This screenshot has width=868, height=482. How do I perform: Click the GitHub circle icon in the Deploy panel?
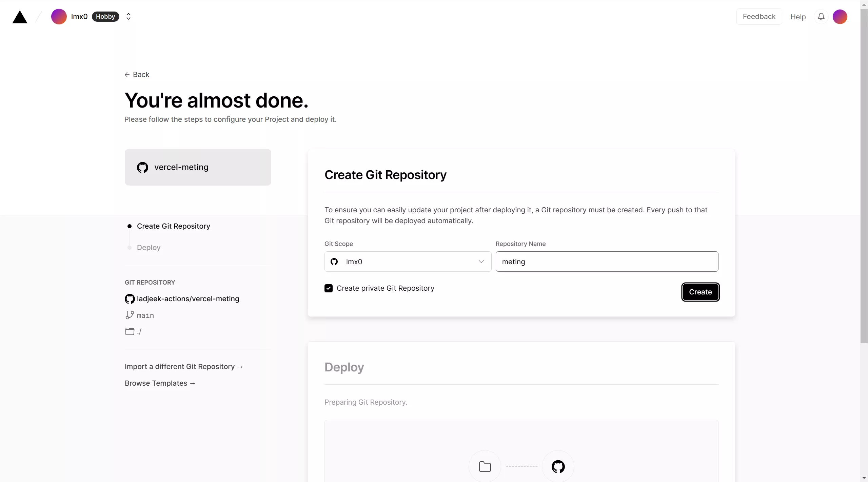[x=558, y=466]
